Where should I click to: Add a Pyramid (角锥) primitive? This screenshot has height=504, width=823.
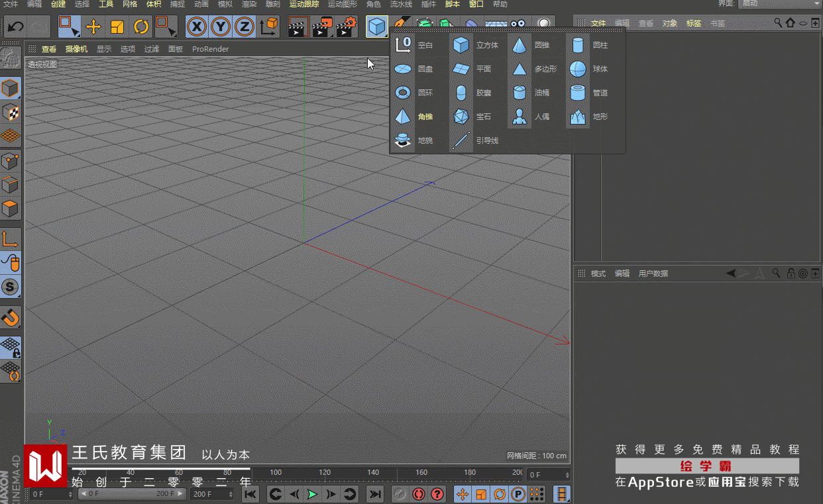click(414, 117)
